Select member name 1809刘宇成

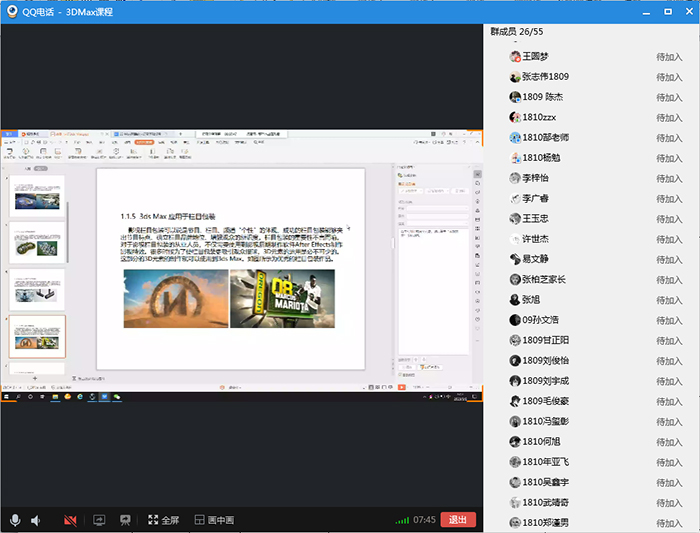546,381
